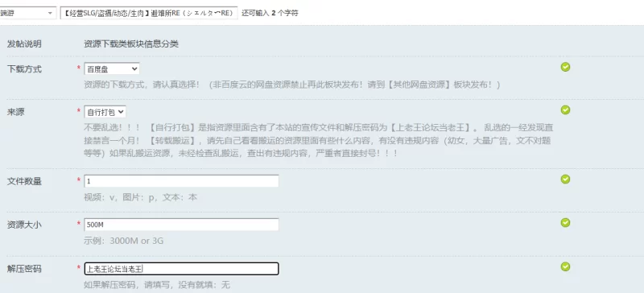Image resolution: width=644 pixels, height=293 pixels.
Task: Click hint text 示例：3000M or 3G
Action: click(124, 241)
